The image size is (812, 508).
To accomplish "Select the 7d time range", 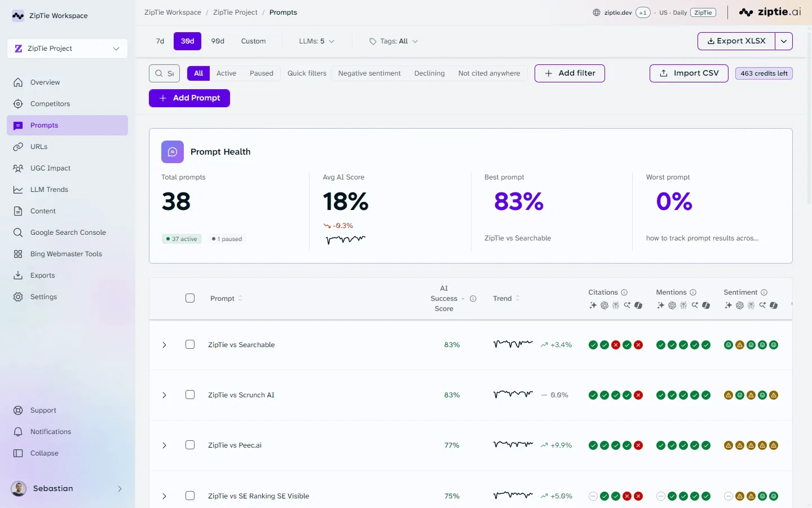I will (x=160, y=41).
